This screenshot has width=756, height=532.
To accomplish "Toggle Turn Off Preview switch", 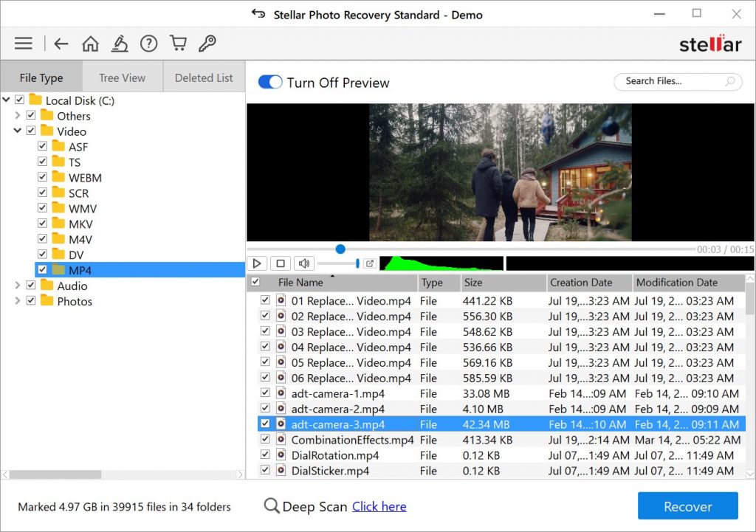I will click(x=270, y=82).
